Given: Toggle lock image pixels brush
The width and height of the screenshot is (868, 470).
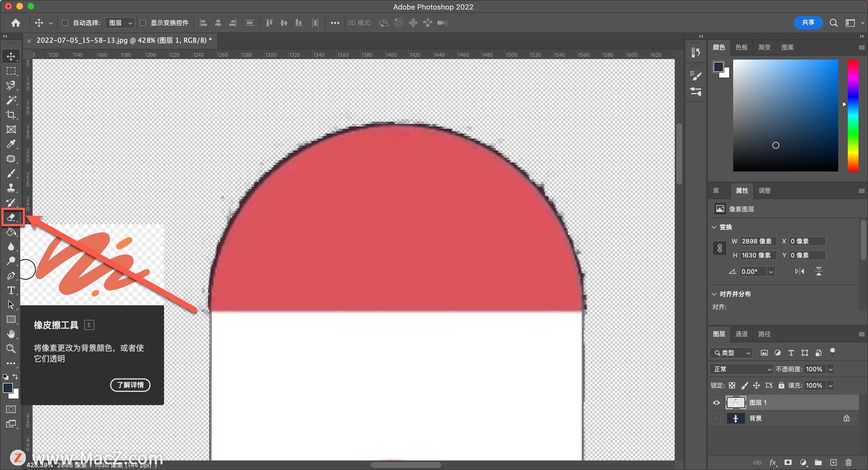Looking at the screenshot, I should coord(744,385).
